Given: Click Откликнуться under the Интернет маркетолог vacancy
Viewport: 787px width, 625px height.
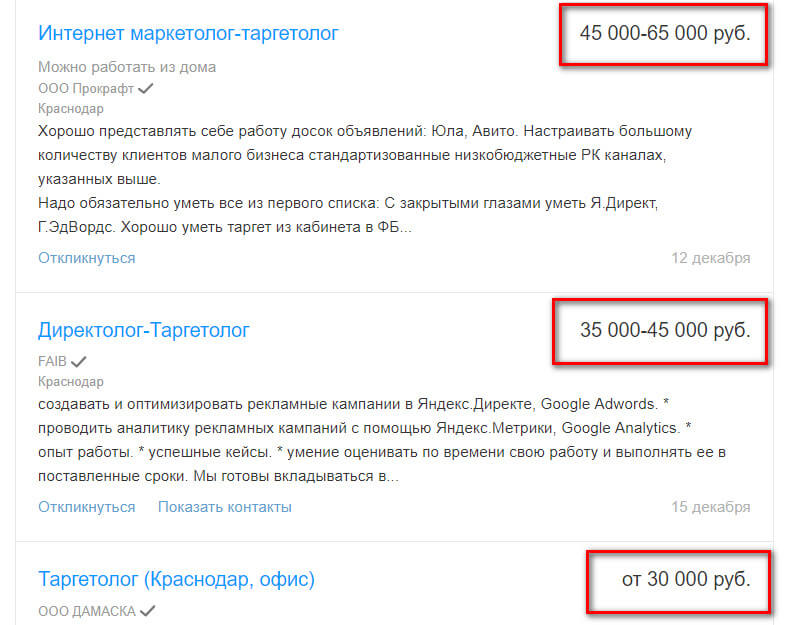Looking at the screenshot, I should [x=87, y=258].
